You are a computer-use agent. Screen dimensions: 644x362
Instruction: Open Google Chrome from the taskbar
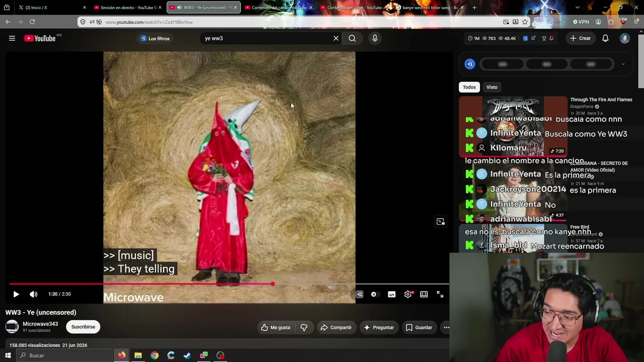tap(154, 355)
